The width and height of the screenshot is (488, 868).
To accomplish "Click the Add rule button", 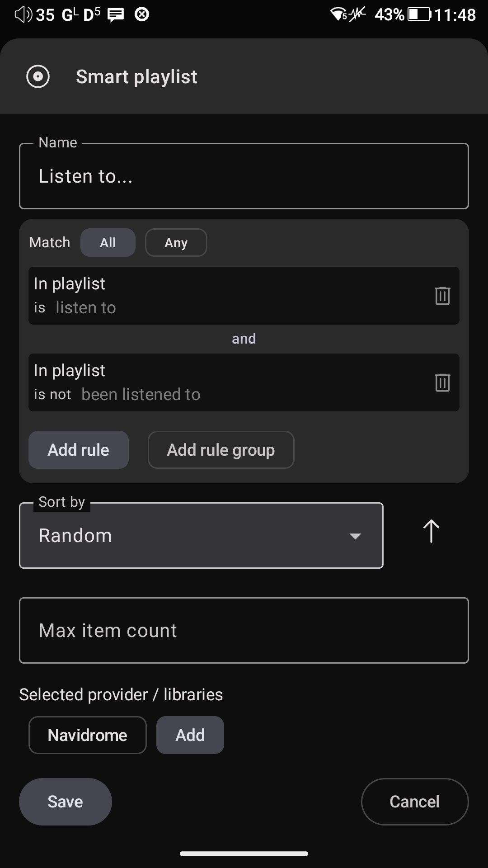I will [x=79, y=450].
